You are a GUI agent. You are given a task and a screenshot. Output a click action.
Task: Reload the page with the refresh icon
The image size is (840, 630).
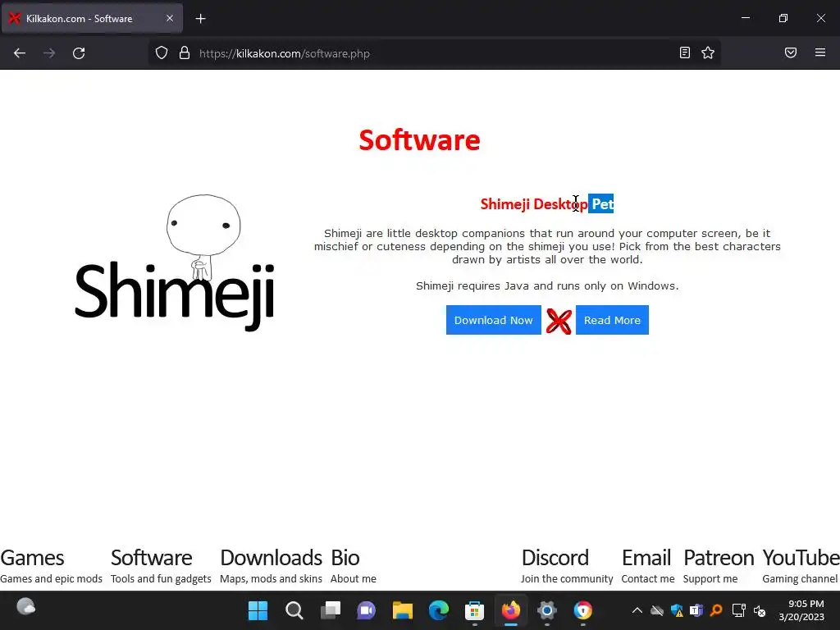click(x=79, y=53)
